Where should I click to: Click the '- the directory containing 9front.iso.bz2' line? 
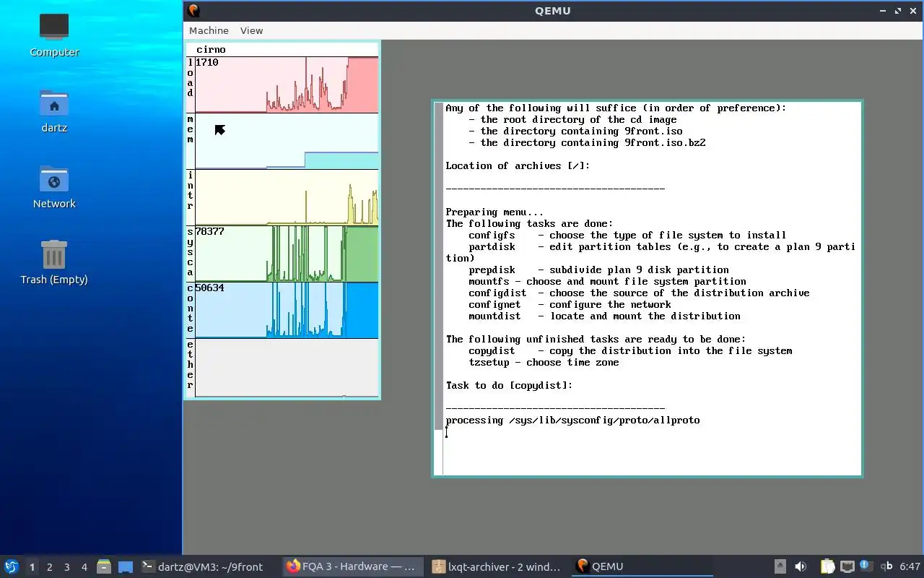[587, 142]
